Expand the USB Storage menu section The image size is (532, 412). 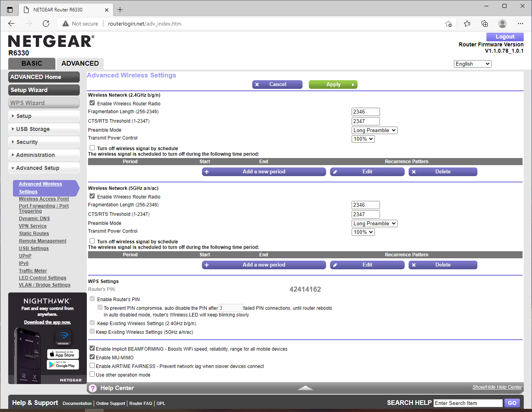[x=44, y=129]
